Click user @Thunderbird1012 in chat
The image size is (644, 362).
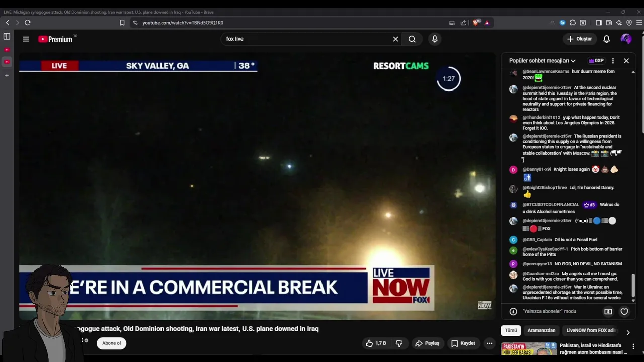541,117
